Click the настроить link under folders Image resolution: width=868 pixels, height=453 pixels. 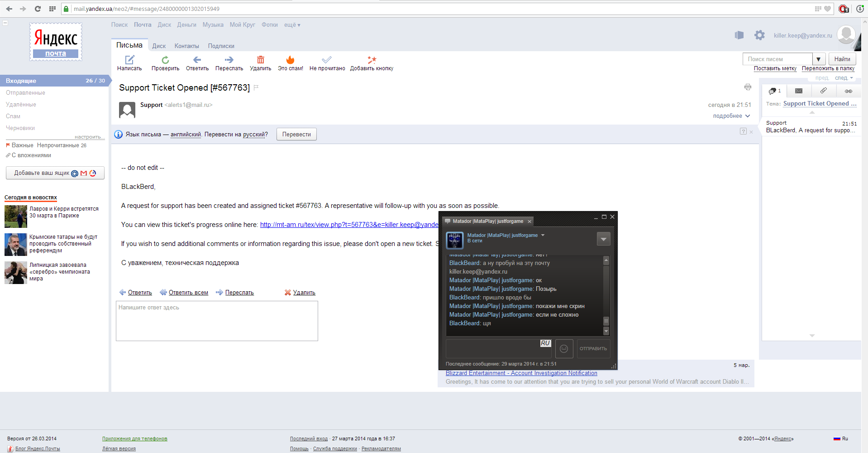point(89,137)
